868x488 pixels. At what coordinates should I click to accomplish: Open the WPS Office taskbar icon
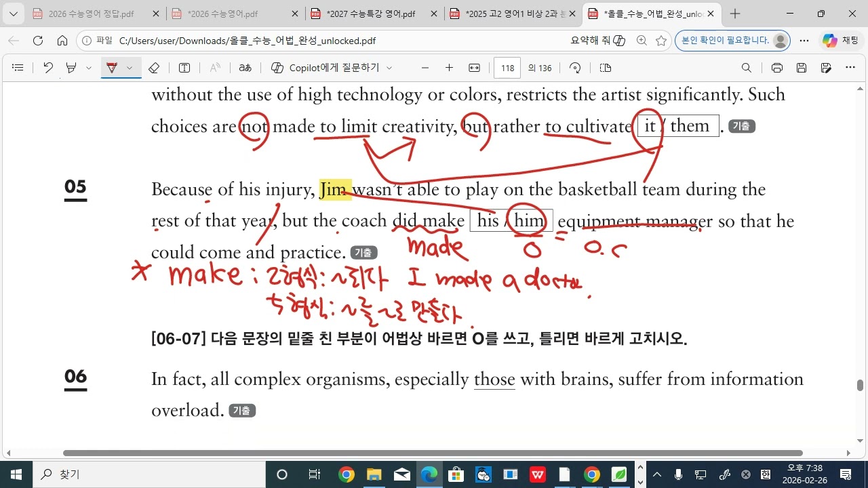coord(537,474)
